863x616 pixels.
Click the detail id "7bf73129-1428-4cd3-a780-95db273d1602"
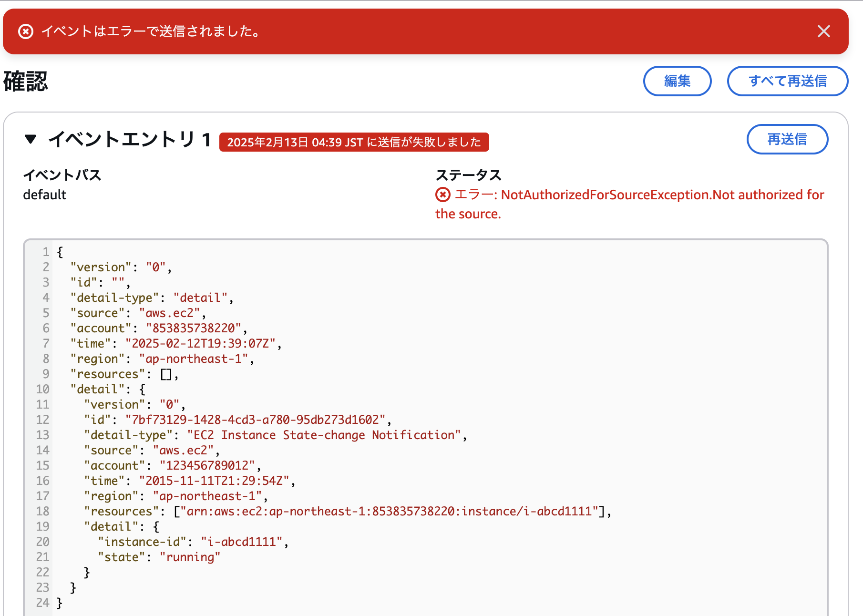click(x=255, y=420)
